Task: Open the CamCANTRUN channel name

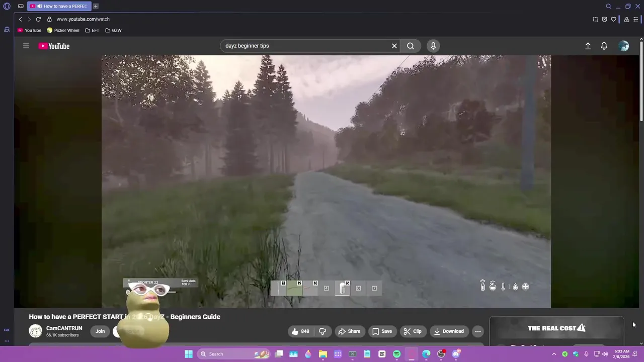Action: click(x=64, y=328)
